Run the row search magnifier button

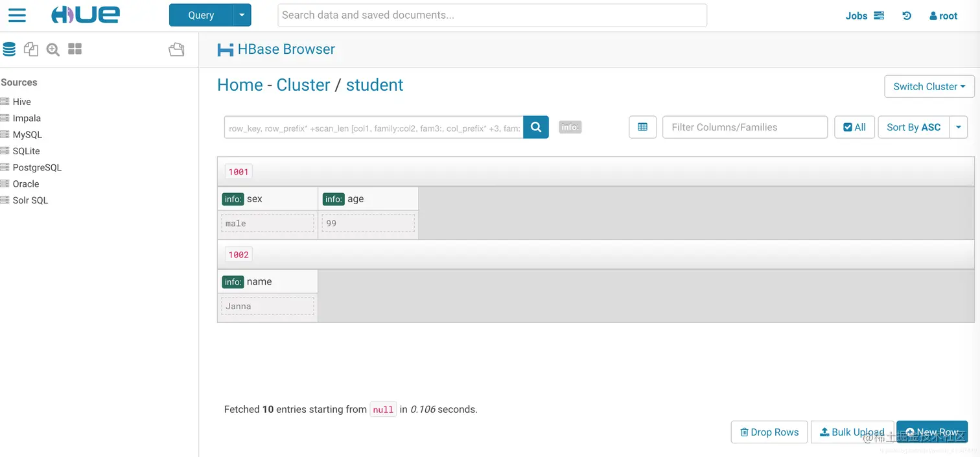tap(536, 128)
